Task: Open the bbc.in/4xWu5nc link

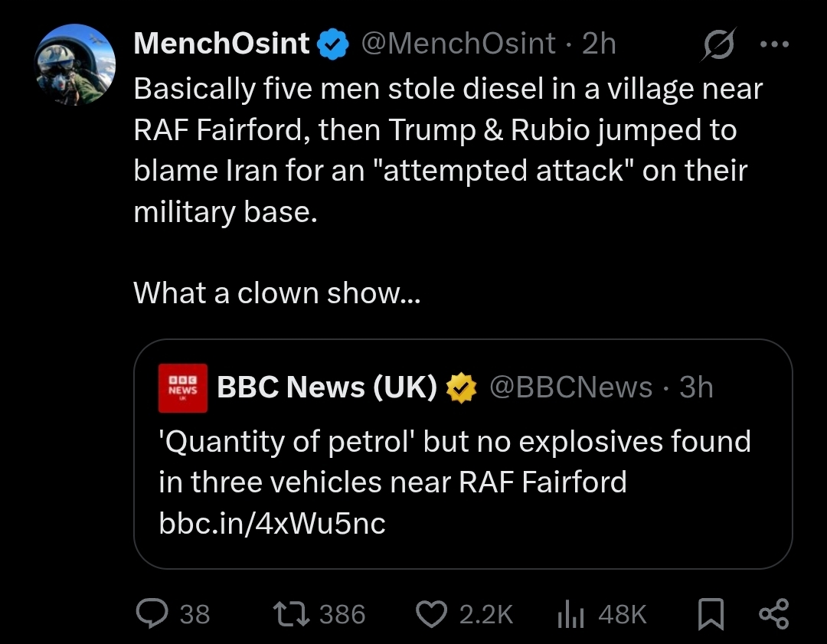Action: point(272,523)
